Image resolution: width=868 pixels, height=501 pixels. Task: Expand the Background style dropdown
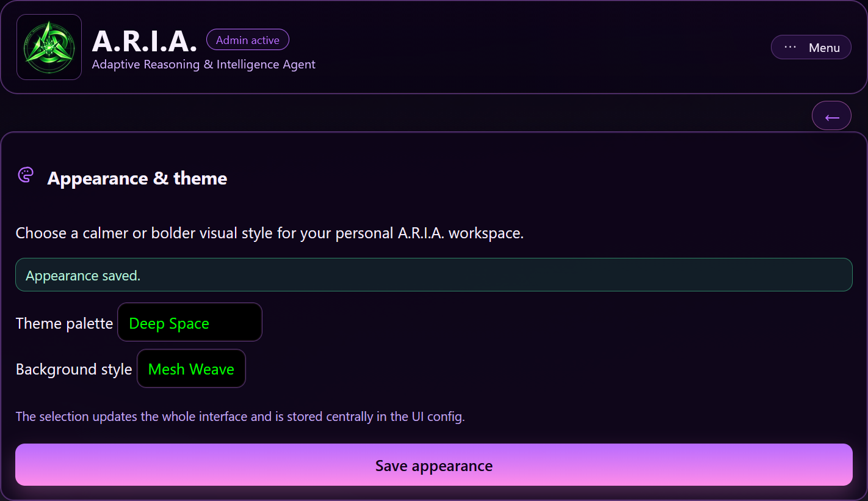(x=191, y=369)
